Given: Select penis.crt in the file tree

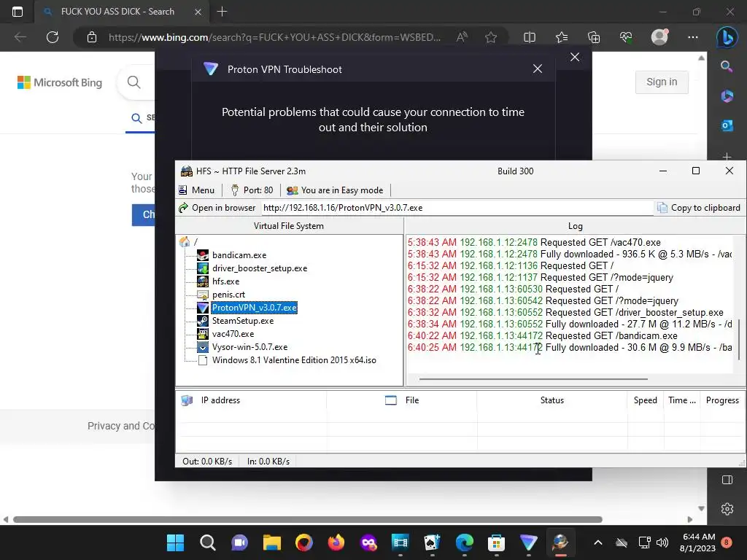Looking at the screenshot, I should point(228,295).
